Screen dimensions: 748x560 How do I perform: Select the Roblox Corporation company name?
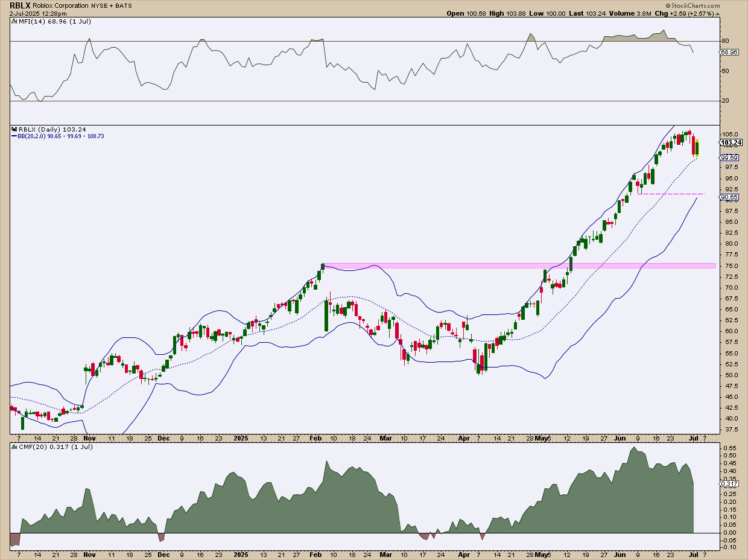coord(61,5)
